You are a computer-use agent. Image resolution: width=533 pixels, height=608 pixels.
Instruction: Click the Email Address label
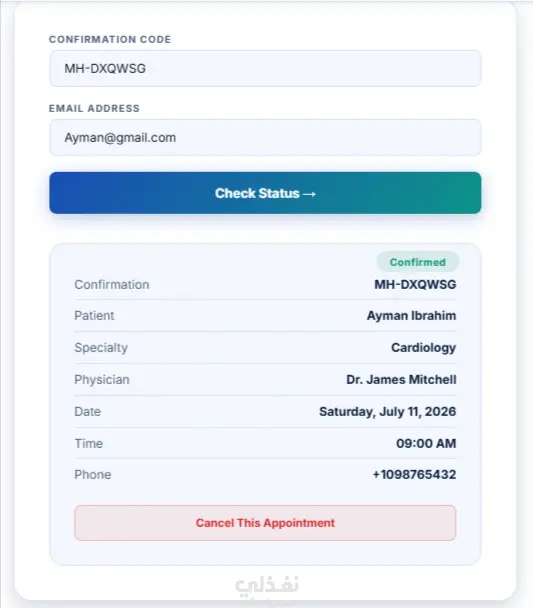click(94, 108)
